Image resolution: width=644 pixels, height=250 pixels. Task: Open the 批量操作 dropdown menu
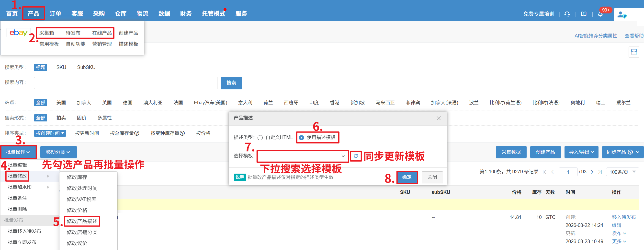click(18, 152)
